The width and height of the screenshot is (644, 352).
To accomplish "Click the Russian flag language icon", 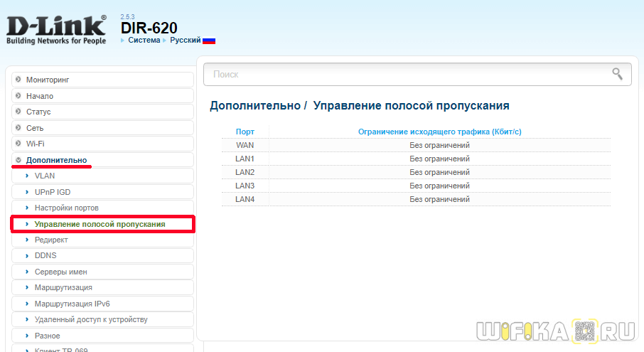I will pos(209,41).
